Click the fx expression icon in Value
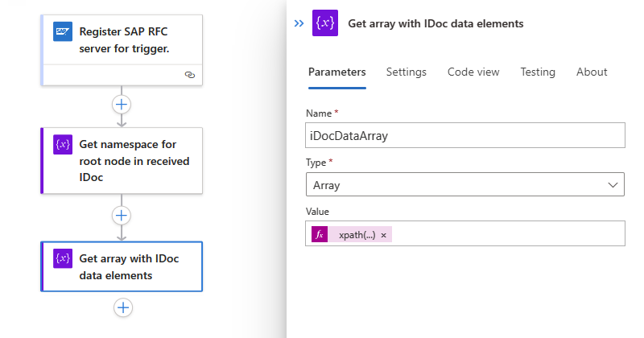 click(320, 234)
